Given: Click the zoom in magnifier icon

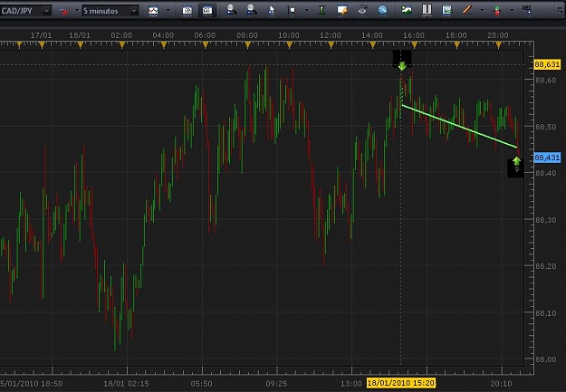Looking at the screenshot, I should 232,11.
